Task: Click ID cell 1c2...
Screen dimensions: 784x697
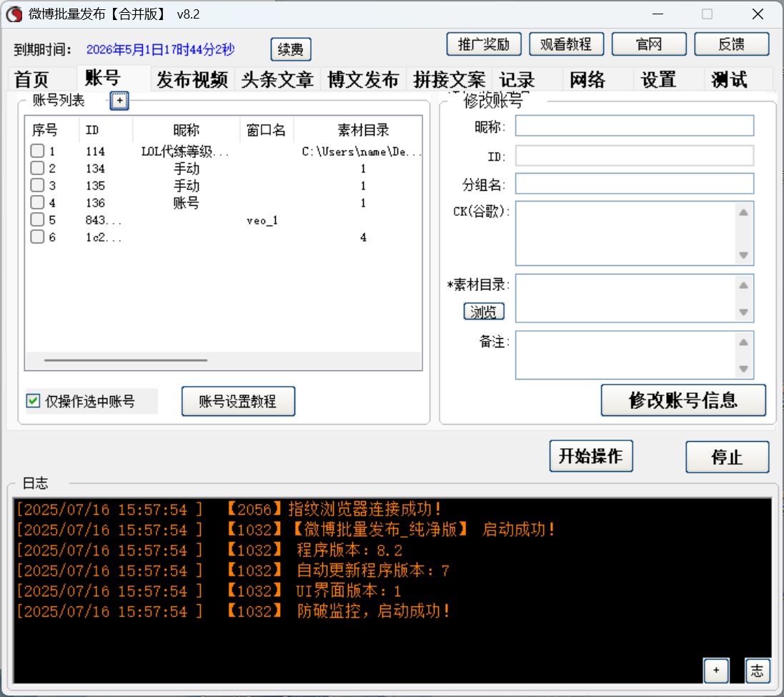Action: click(x=103, y=237)
